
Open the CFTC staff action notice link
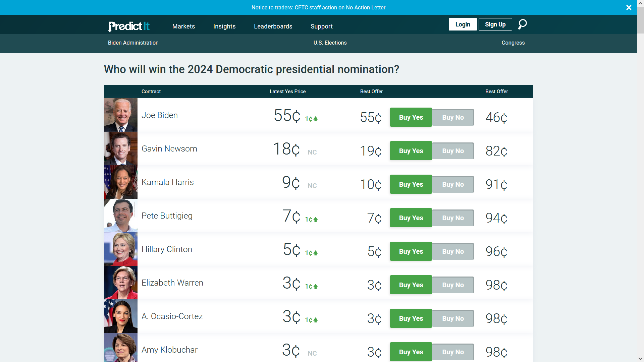click(x=318, y=7)
